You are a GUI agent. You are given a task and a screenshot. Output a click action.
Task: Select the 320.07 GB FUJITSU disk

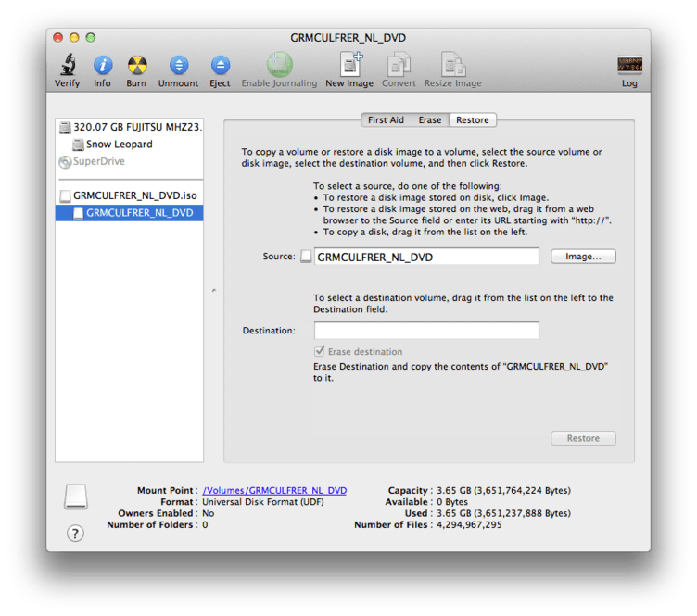(x=130, y=128)
